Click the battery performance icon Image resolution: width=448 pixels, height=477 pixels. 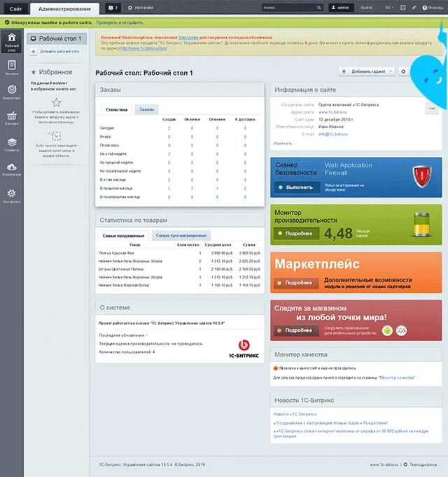click(422, 225)
